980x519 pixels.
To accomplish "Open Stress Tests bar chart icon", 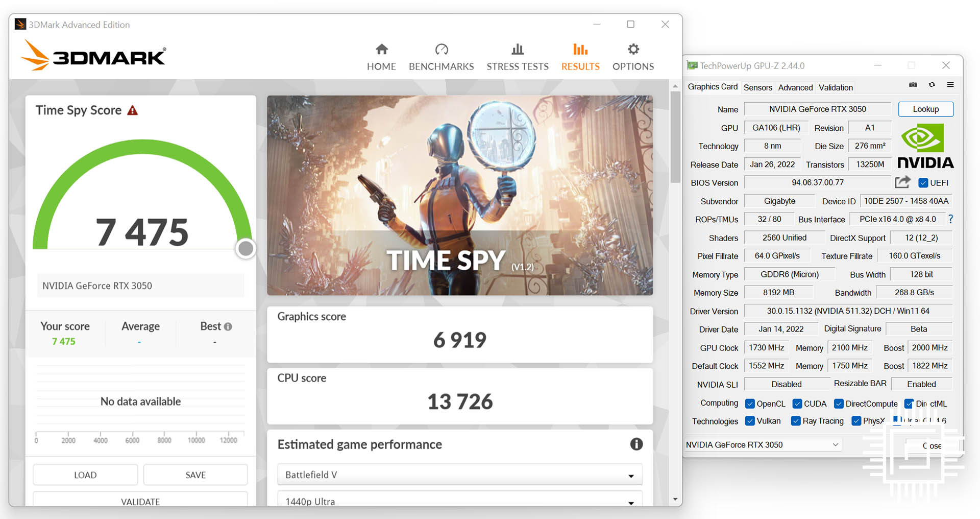I will (x=518, y=49).
